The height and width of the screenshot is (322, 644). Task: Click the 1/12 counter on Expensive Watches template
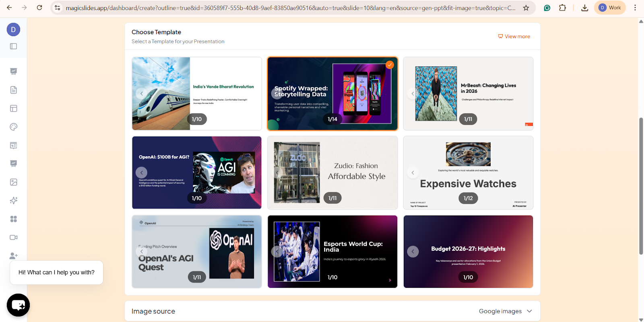(468, 198)
